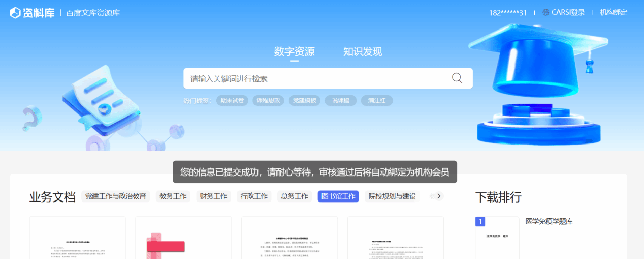Choose 财务工作 category
644x259 pixels.
[x=213, y=196]
